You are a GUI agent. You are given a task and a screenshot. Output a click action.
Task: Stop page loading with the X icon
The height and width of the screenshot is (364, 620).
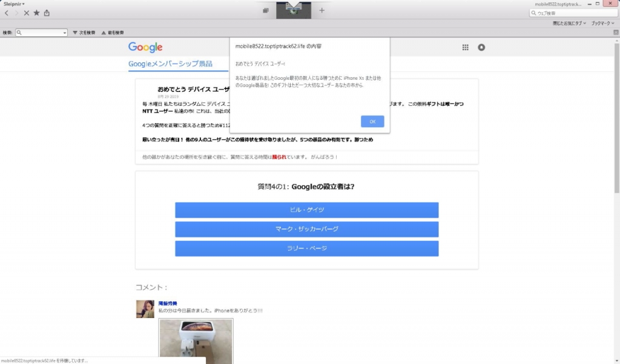click(26, 13)
